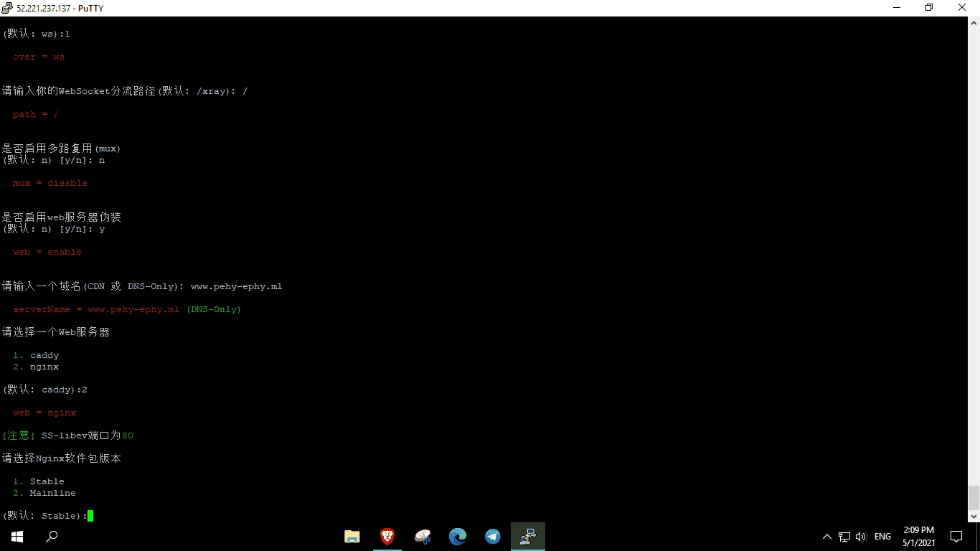Open Telegram from the taskbar
Screen dimensions: 980x551
[493, 537]
